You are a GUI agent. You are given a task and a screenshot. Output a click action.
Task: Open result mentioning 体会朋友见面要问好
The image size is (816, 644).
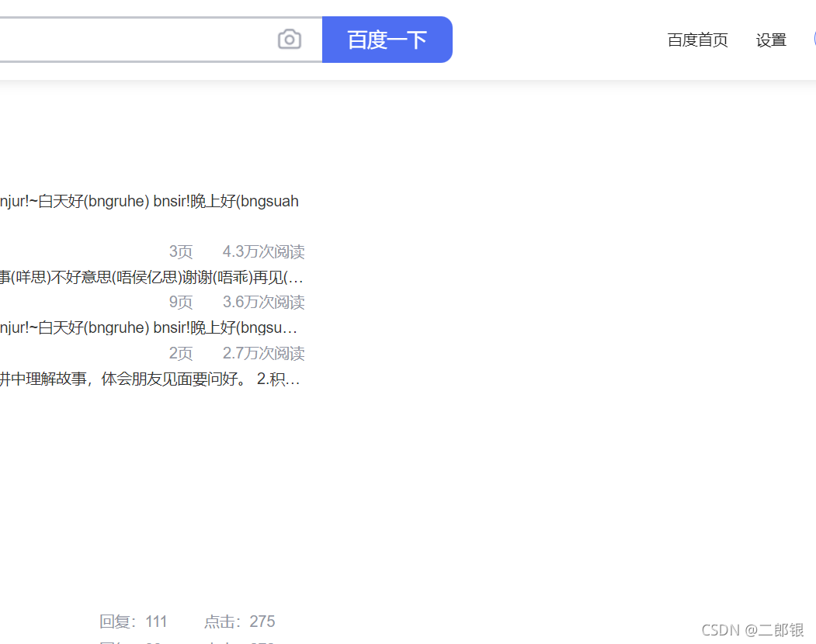[x=150, y=379]
